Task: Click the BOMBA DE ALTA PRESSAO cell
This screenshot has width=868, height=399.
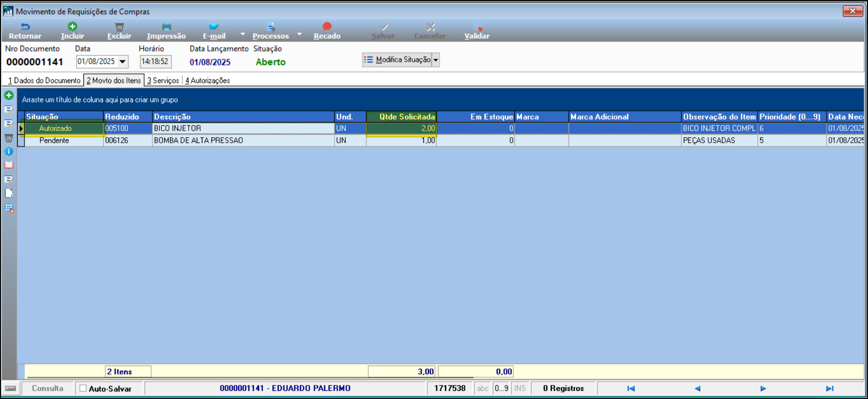Action: (243, 141)
